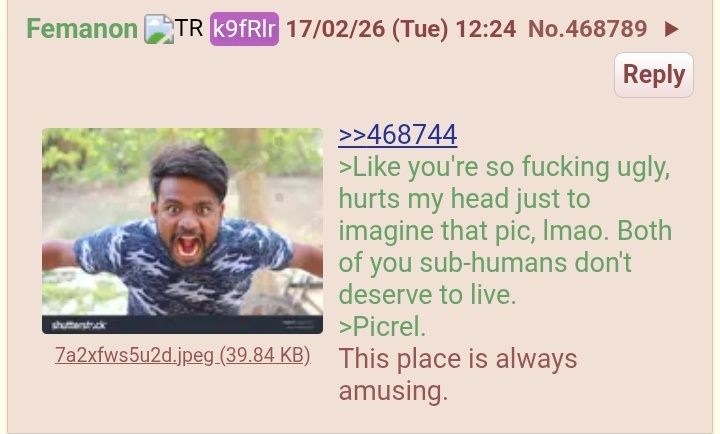Viewport: 720px width, 434px height.
Task: Click the '>Like you're so' greentext line
Action: tap(504, 167)
